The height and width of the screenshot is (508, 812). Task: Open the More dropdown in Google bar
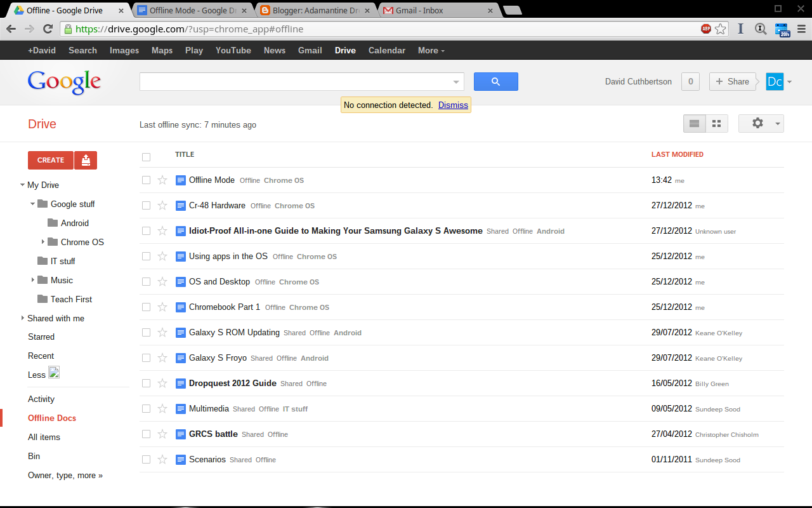[x=431, y=50]
